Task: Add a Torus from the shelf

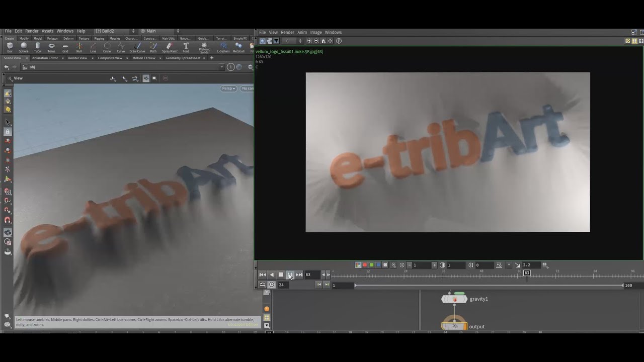Action: coord(51,47)
